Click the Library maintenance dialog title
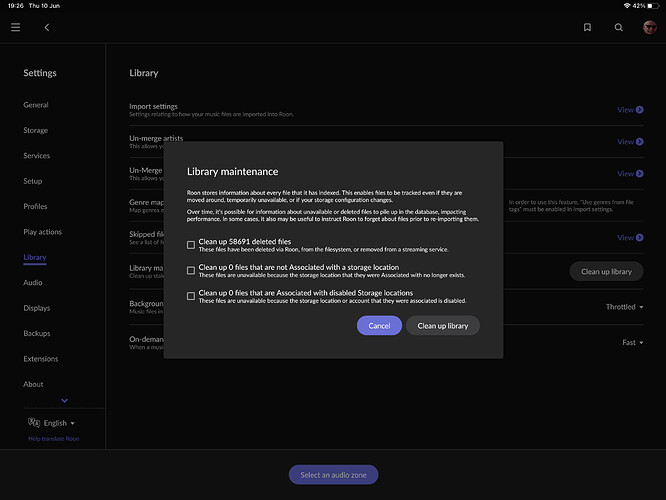The image size is (666, 500). [232, 172]
